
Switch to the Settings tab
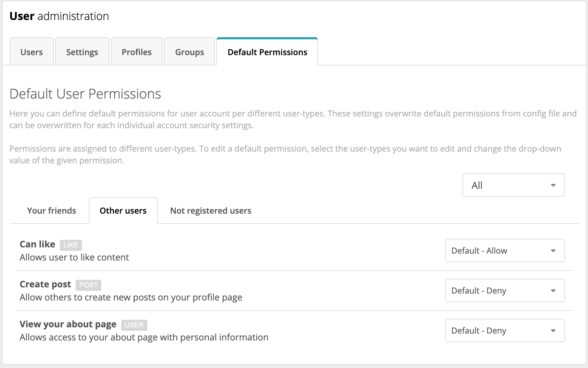click(x=82, y=52)
